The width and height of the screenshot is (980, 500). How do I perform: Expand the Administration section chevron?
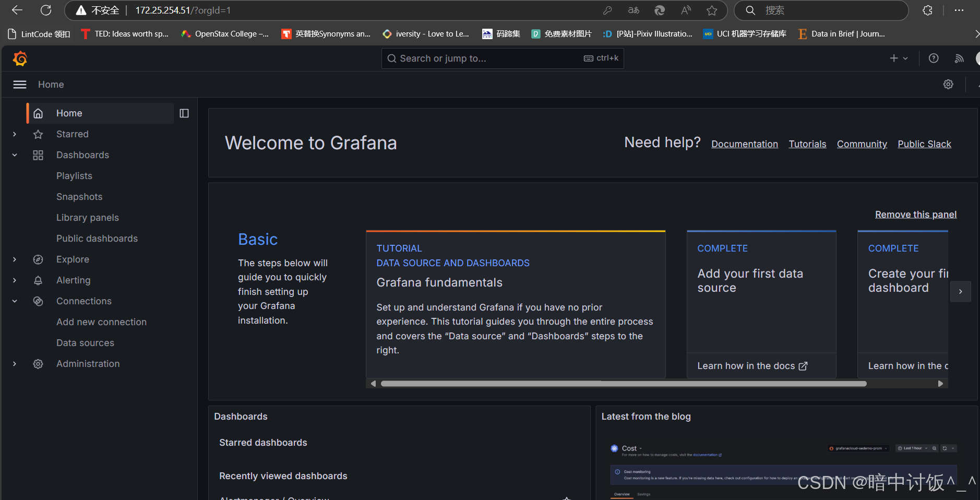point(15,364)
